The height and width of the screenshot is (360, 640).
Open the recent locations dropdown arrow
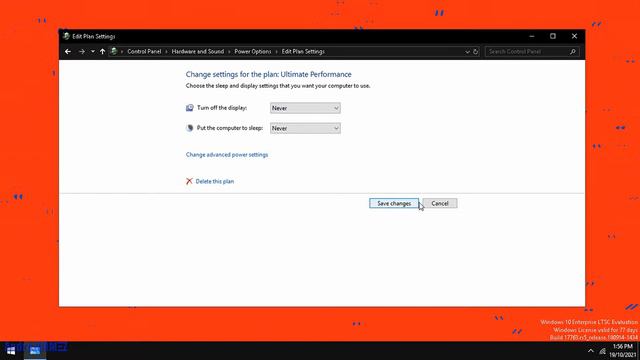click(93, 51)
